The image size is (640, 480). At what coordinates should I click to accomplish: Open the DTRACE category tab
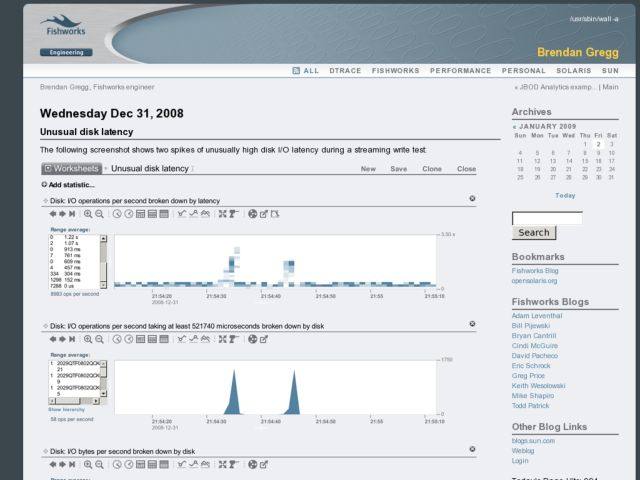(x=345, y=71)
